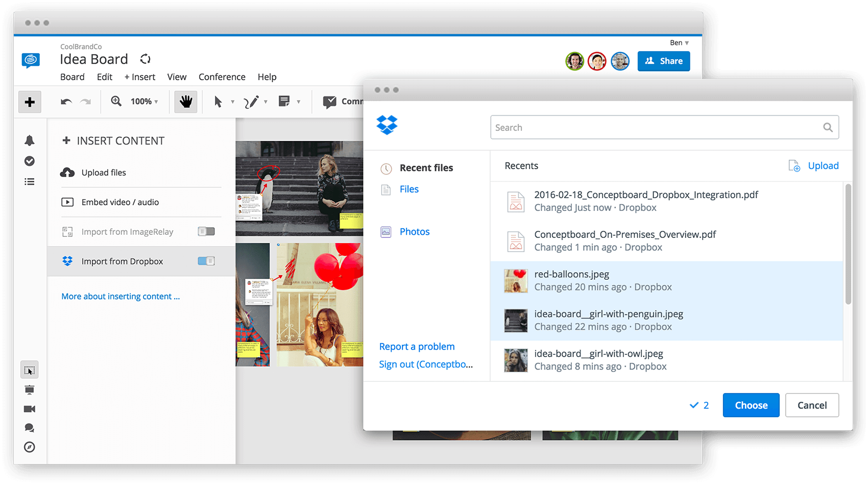Click Import from ImageRelay option label
This screenshot has width=868, height=484.
click(x=127, y=232)
